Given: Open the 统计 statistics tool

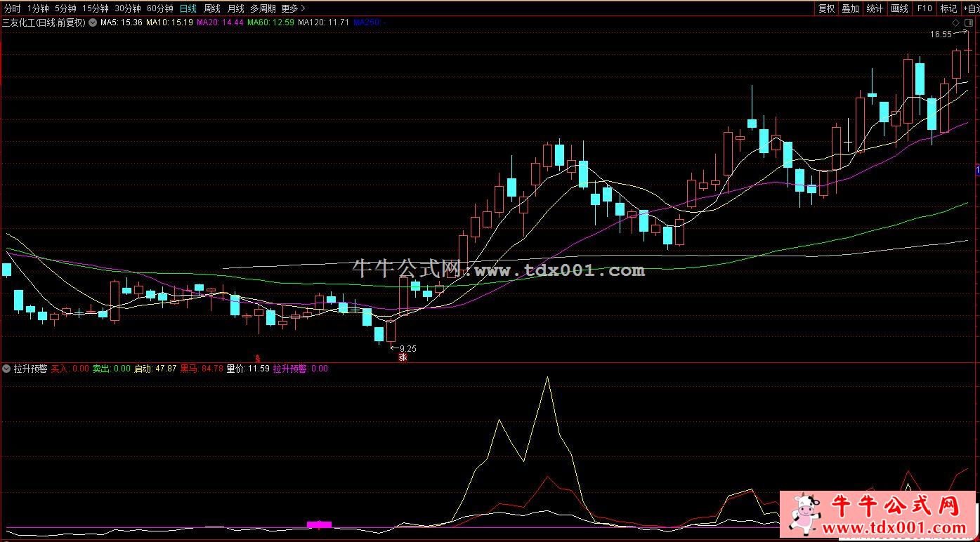Looking at the screenshot, I should tap(875, 8).
